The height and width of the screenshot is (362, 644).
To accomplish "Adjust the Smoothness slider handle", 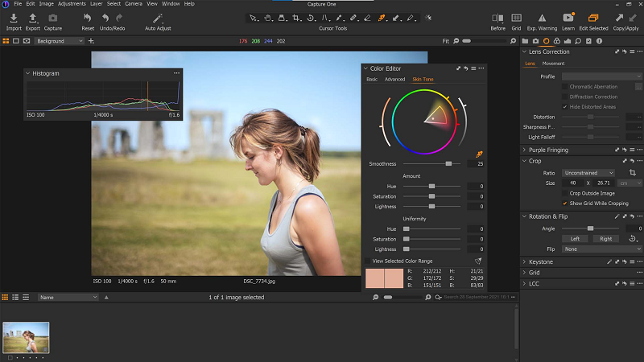I will [448, 164].
